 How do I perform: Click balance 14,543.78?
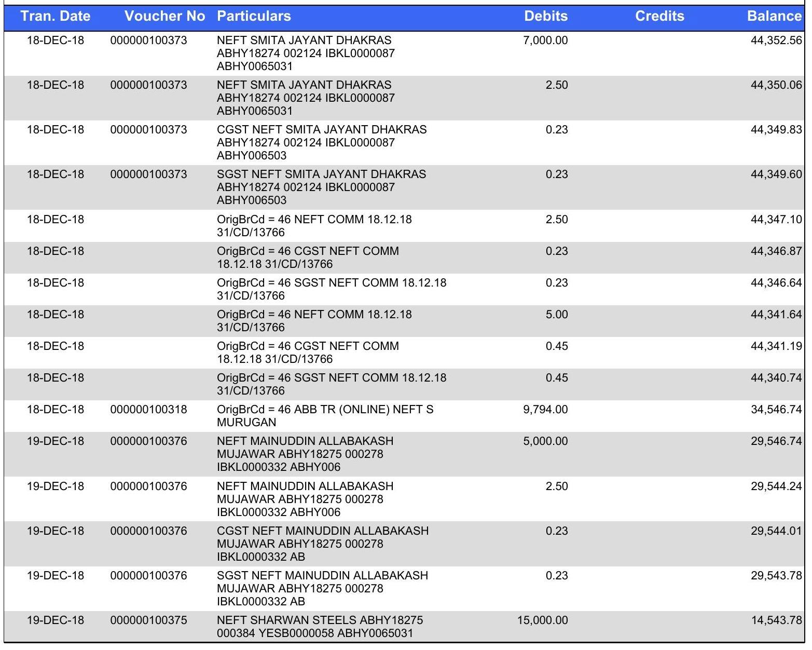click(x=776, y=620)
